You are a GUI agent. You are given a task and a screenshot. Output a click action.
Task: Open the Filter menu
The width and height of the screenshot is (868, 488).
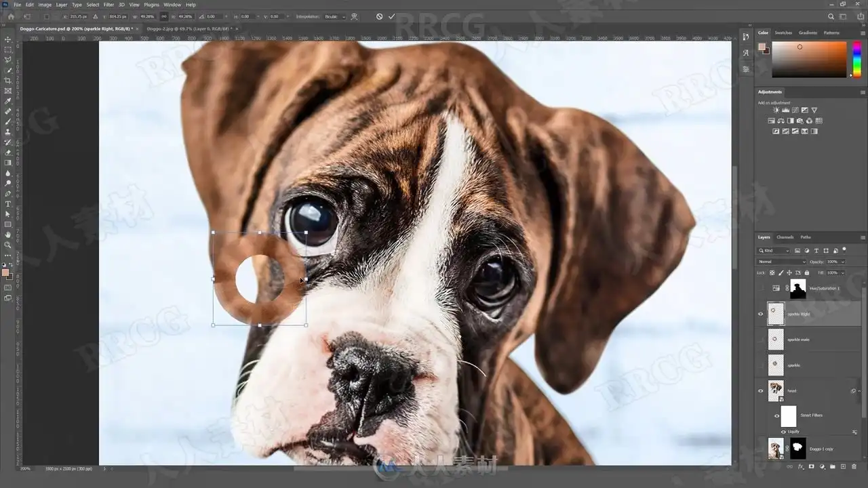coord(108,5)
